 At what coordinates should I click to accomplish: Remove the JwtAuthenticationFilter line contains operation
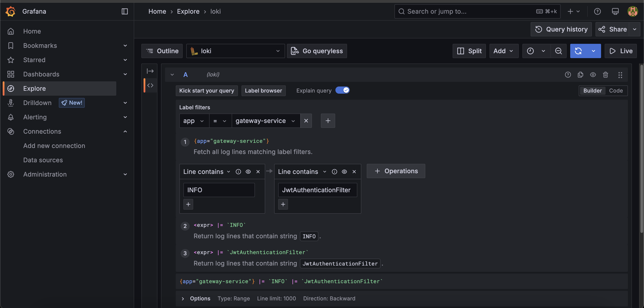coord(354,172)
